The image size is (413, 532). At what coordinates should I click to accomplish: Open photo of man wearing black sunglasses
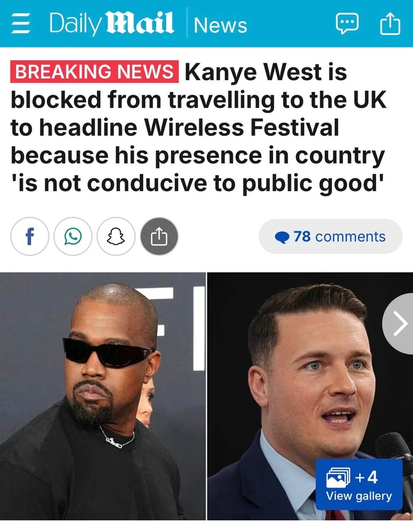pos(102,396)
